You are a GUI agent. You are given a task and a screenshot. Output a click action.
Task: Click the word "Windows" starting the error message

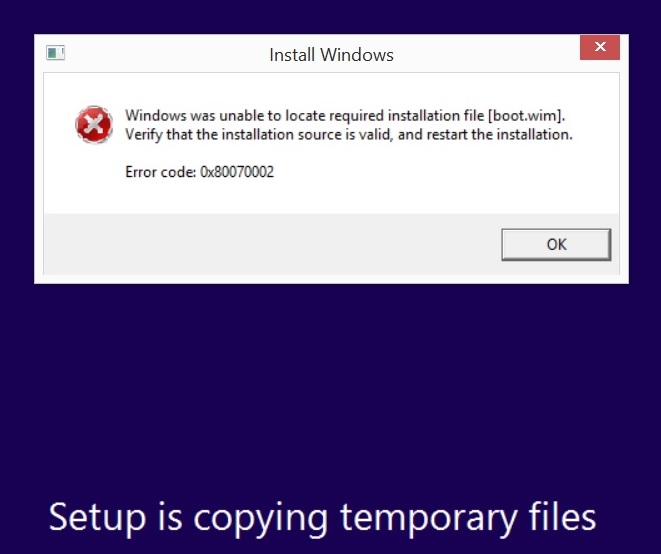tap(156, 116)
